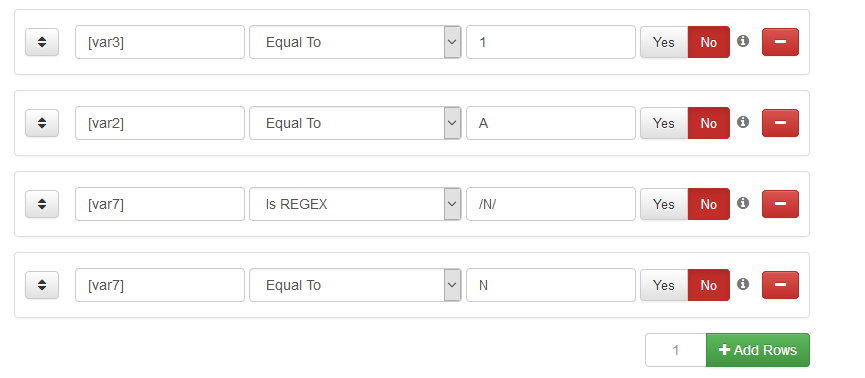Delete the [var2] Equal To A row
This screenshot has width=865, height=378.
[x=780, y=123]
